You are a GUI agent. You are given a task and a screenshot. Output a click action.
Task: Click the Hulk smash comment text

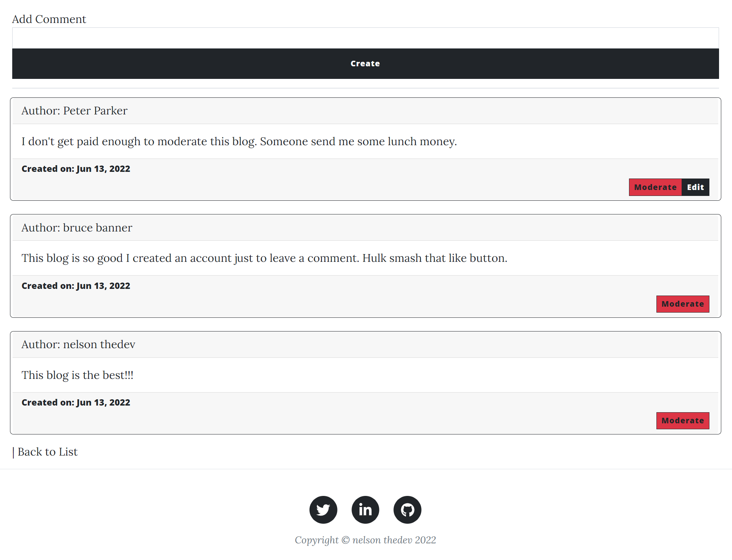tap(264, 258)
